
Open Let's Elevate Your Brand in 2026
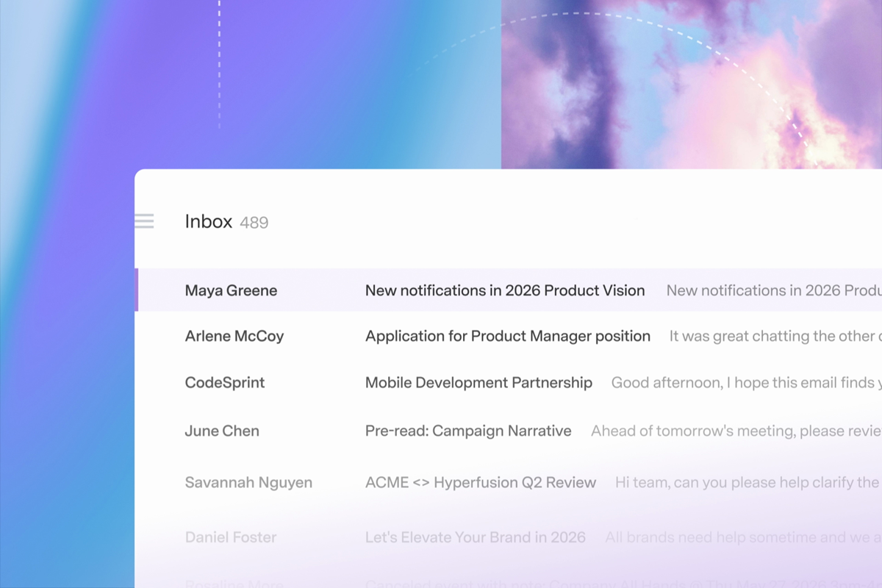(476, 537)
